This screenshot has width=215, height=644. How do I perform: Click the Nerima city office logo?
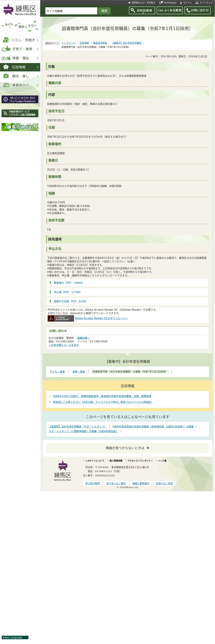pos(20,10)
